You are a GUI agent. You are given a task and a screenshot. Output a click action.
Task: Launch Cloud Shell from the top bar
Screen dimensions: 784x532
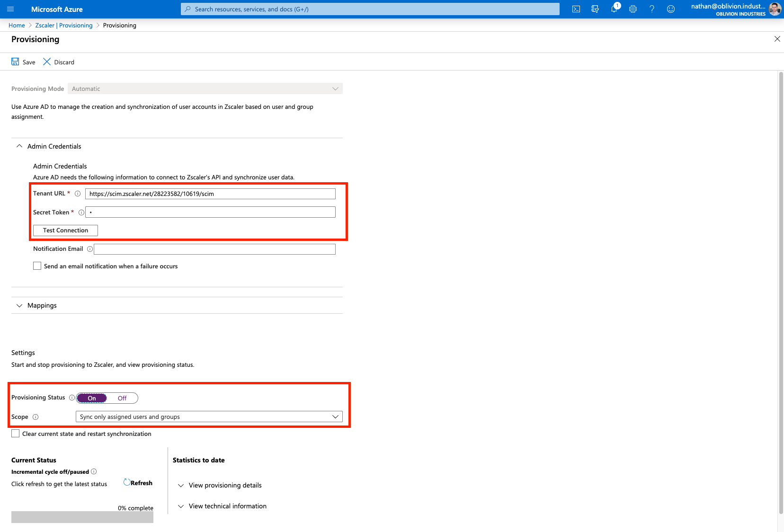[576, 9]
